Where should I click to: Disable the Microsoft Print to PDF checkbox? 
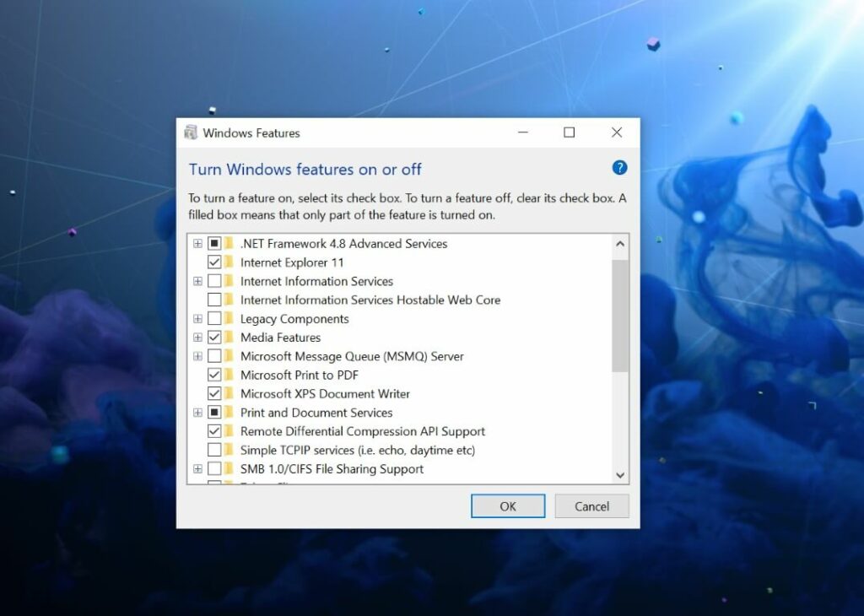(x=214, y=375)
